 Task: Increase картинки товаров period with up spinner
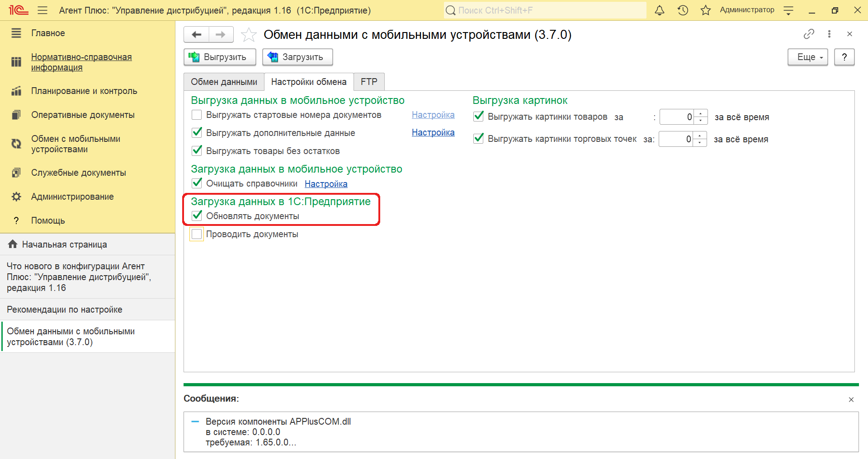coord(700,113)
